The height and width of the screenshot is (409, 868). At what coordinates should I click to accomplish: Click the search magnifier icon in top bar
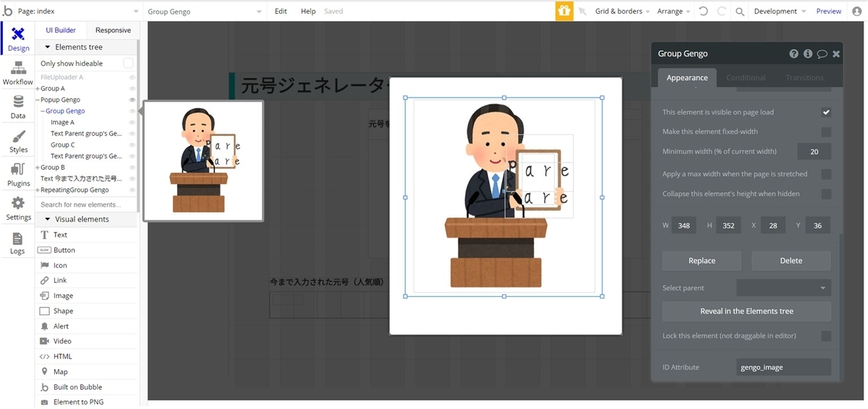tap(740, 12)
